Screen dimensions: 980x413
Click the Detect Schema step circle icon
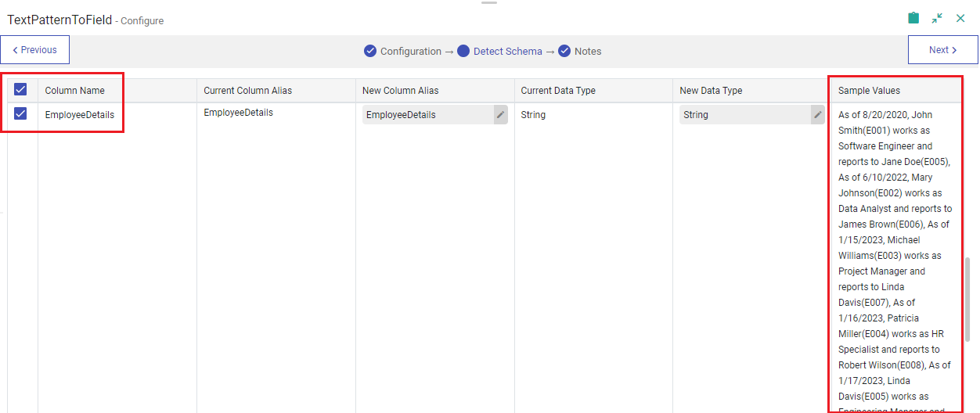[463, 51]
